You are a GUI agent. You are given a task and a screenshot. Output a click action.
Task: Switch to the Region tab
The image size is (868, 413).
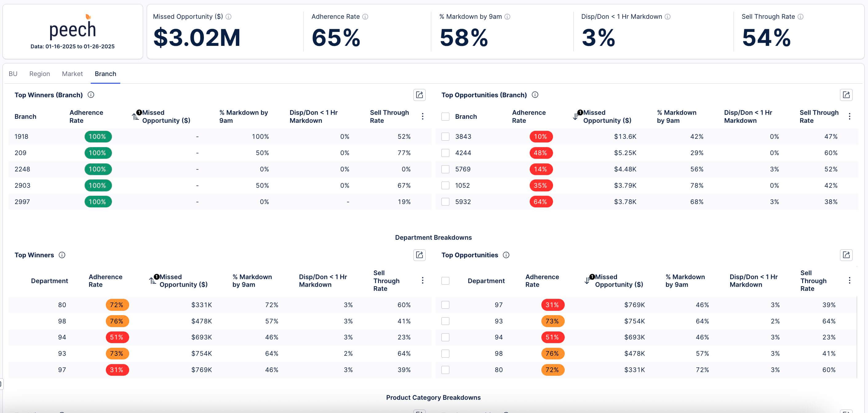coord(39,74)
